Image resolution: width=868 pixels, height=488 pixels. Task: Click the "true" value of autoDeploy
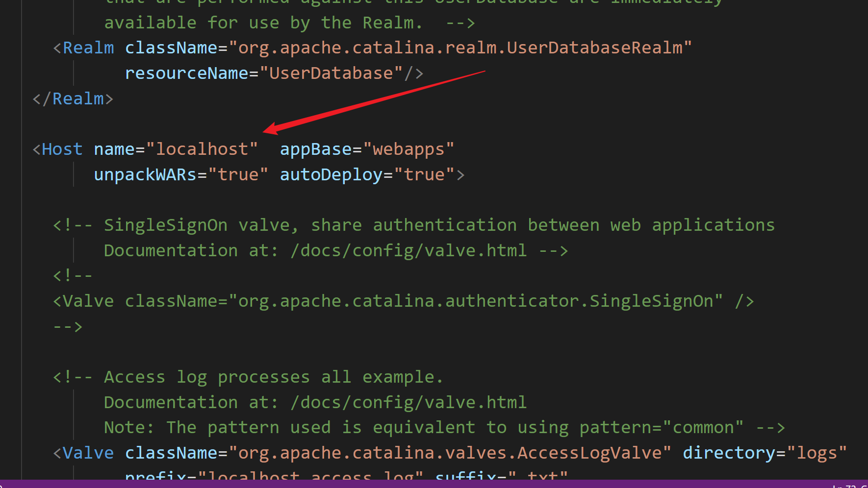pyautogui.click(x=424, y=175)
